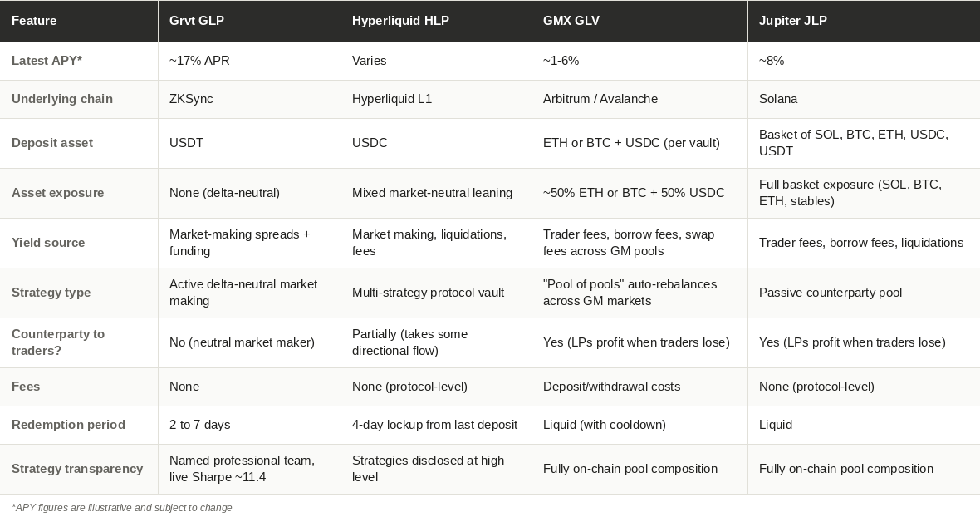Select the Solana cell
Screen dimensions: 980x527
pyautogui.click(x=864, y=99)
